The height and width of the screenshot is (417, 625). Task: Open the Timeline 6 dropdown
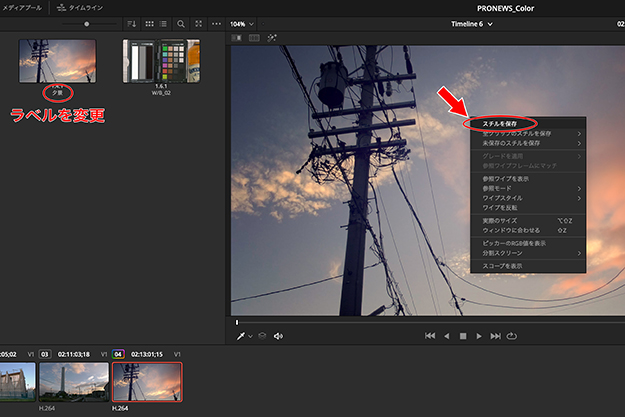pyautogui.click(x=468, y=23)
